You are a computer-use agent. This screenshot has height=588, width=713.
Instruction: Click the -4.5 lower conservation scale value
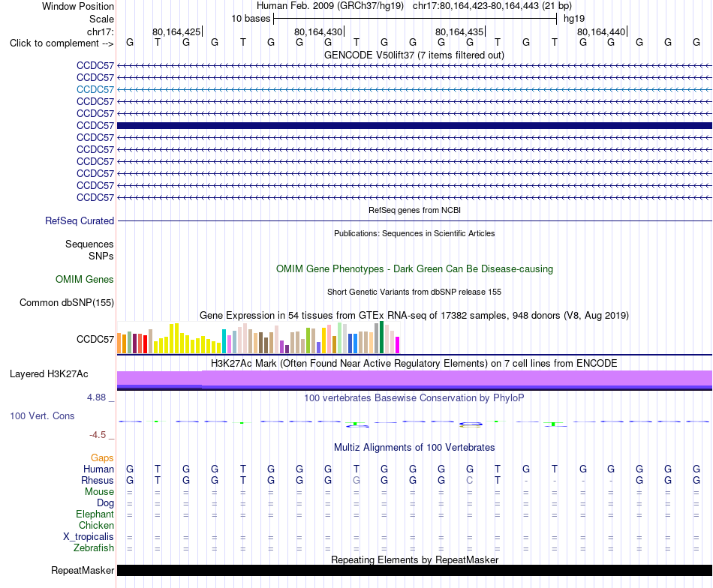[x=98, y=435]
